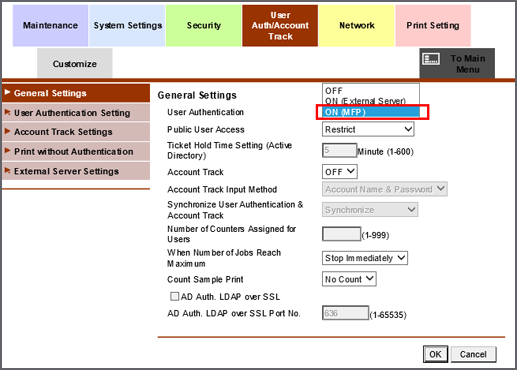The width and height of the screenshot is (517, 370).
Task: Choose OFF in User Authentication list
Action: pyautogui.click(x=371, y=91)
